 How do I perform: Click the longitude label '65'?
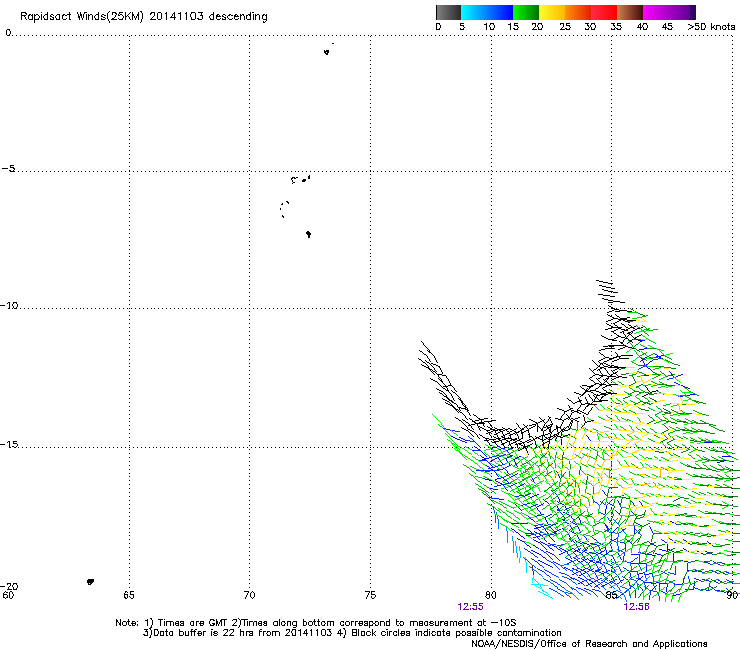coord(129,595)
